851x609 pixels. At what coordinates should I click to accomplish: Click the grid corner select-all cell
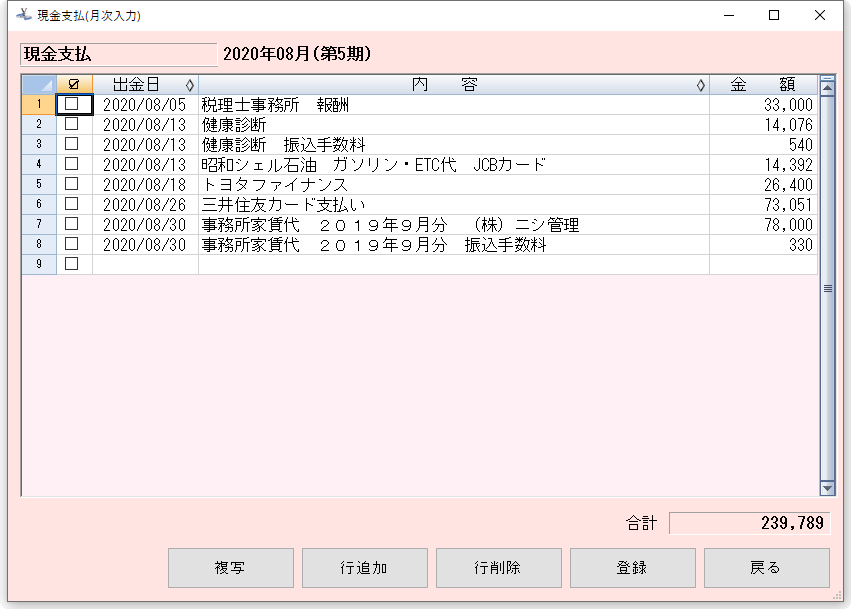(39, 84)
